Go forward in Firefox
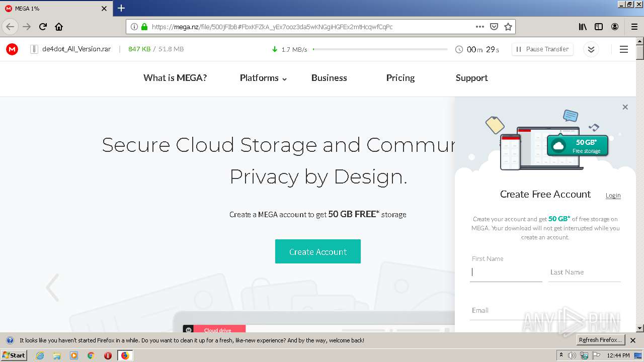 point(27,27)
